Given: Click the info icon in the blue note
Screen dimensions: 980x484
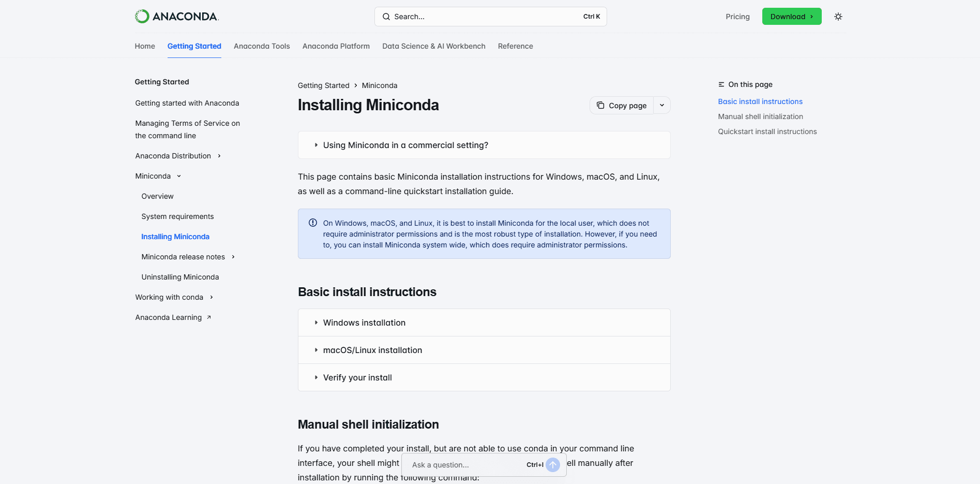Looking at the screenshot, I should click(313, 223).
